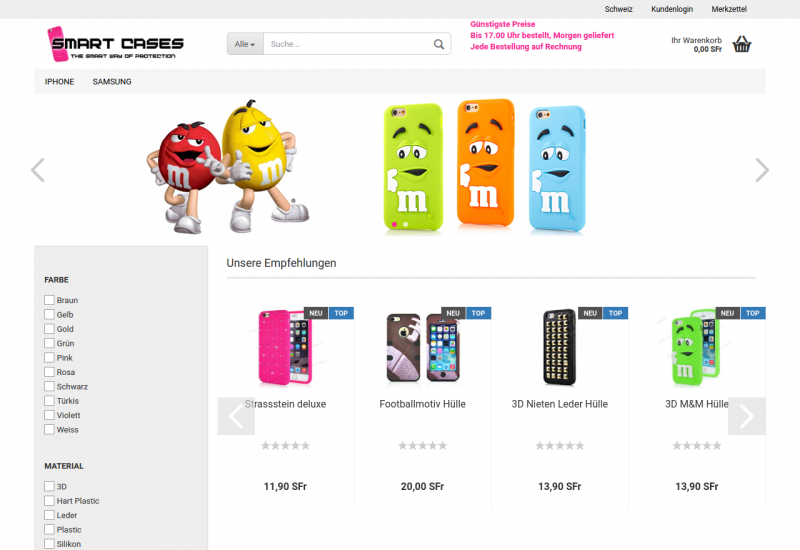Rate Footballmotiv Hülle with star rating

click(x=422, y=446)
